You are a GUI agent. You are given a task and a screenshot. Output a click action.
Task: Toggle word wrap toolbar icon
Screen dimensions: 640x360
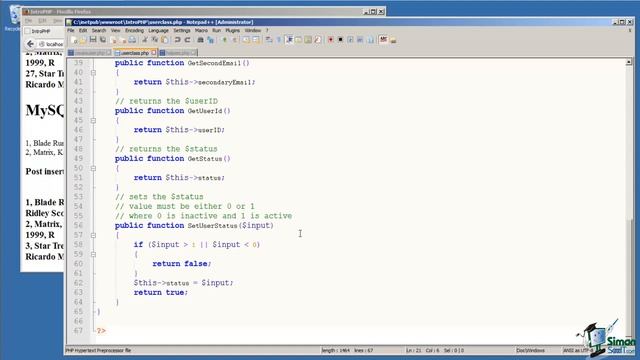[x=269, y=40]
